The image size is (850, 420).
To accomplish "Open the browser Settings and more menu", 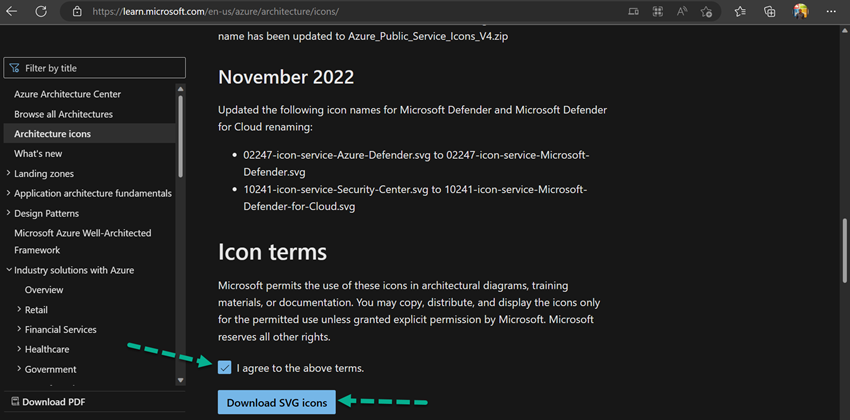I will (831, 11).
